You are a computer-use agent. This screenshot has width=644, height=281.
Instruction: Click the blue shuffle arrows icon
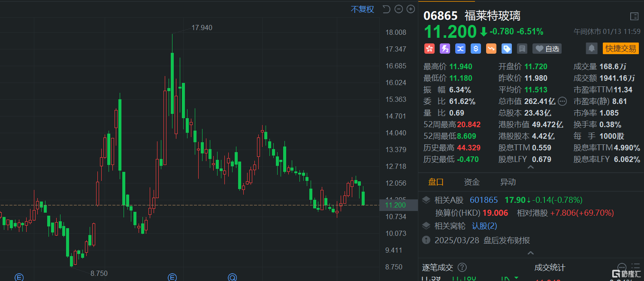click(x=460, y=49)
